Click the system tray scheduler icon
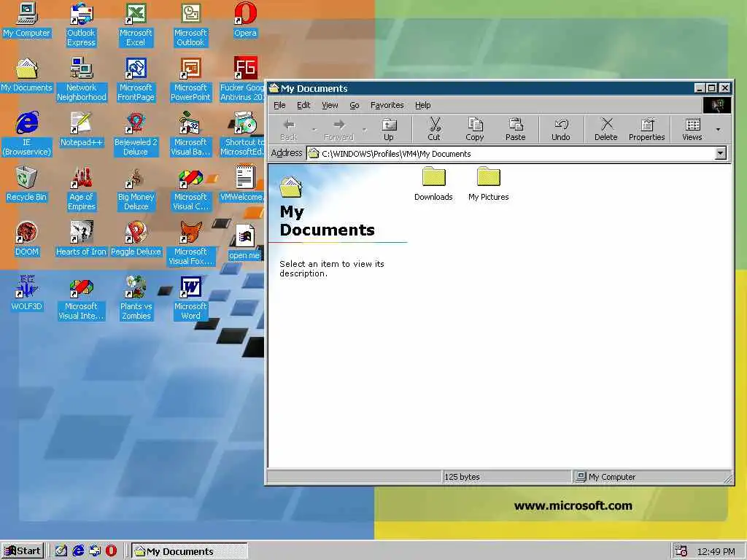747x560 pixels. pos(681,551)
